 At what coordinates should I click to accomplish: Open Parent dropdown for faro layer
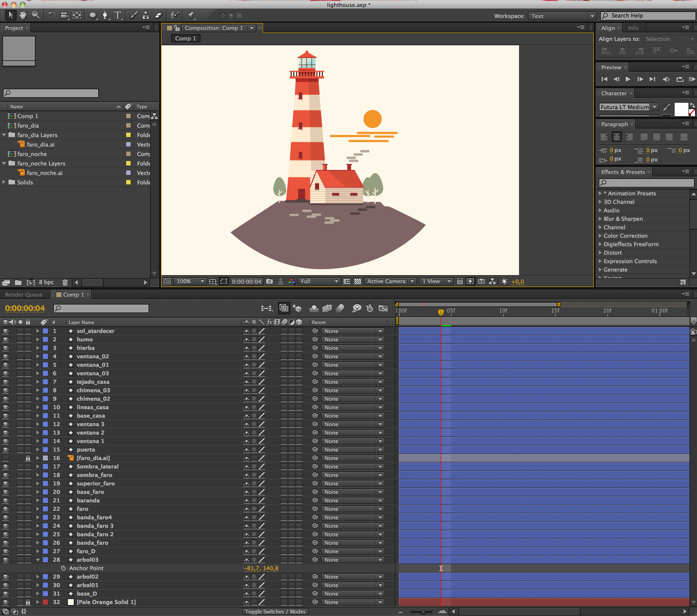pos(352,509)
